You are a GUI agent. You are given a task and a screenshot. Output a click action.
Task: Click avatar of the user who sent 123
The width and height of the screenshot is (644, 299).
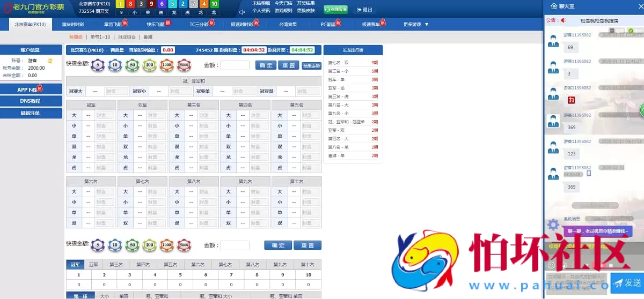pos(553,147)
